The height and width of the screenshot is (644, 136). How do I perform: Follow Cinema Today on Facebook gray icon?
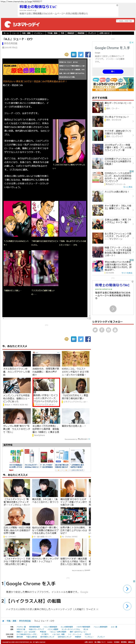coord(102,330)
